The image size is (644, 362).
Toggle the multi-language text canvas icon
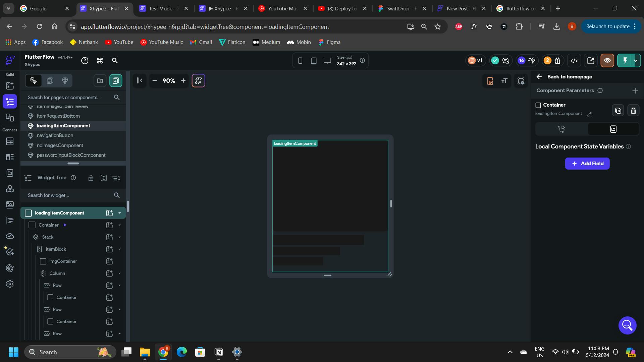[504, 81]
